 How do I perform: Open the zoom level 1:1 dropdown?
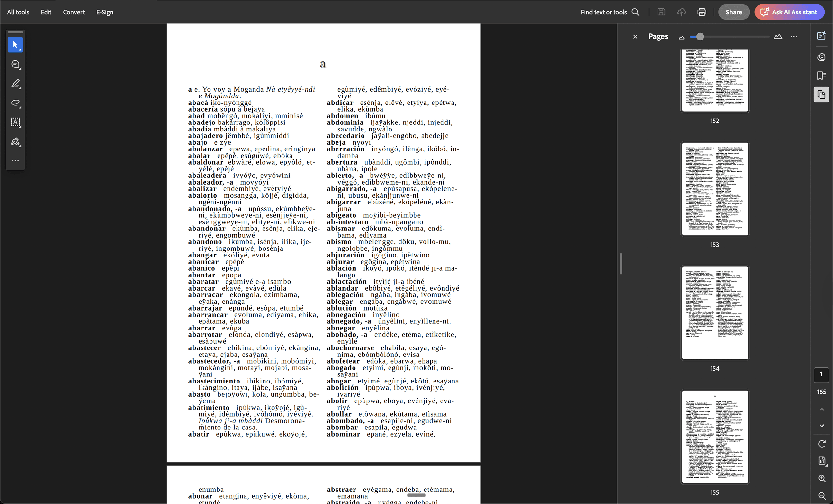[x=822, y=461]
